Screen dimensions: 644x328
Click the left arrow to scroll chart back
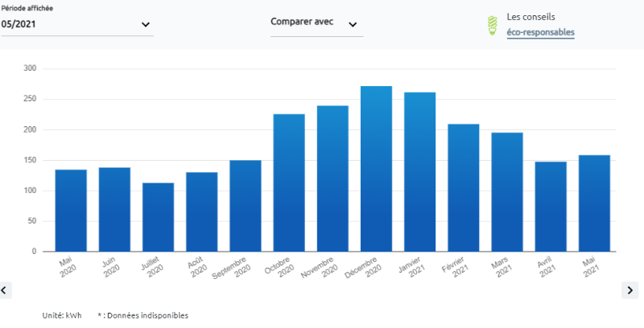point(5,289)
